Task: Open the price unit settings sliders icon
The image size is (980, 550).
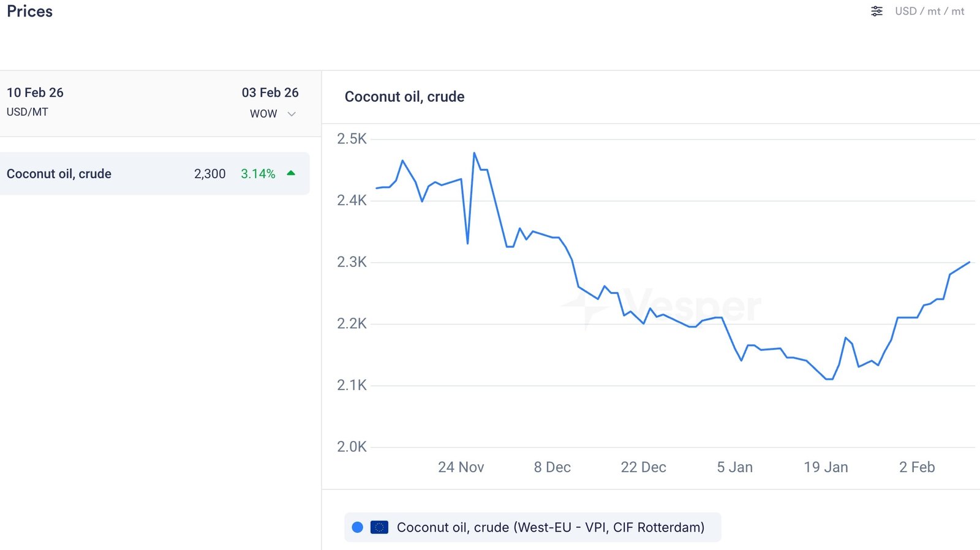Action: (x=876, y=11)
